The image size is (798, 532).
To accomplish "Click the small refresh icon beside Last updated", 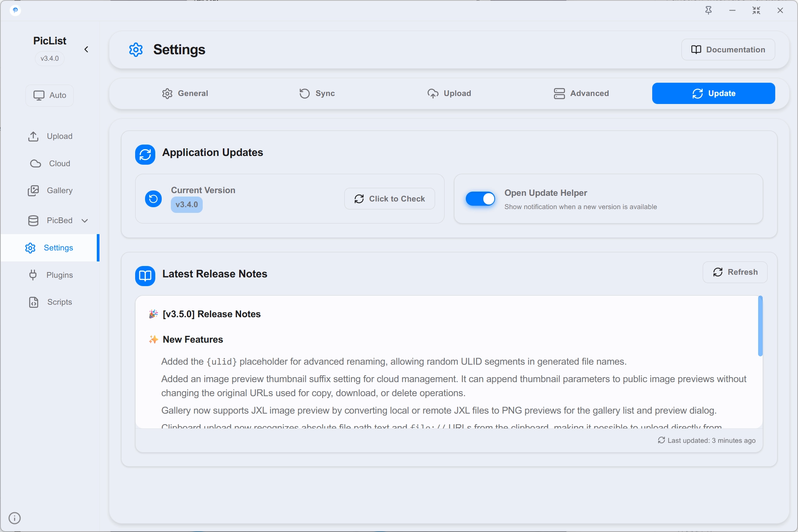I will pos(661,440).
